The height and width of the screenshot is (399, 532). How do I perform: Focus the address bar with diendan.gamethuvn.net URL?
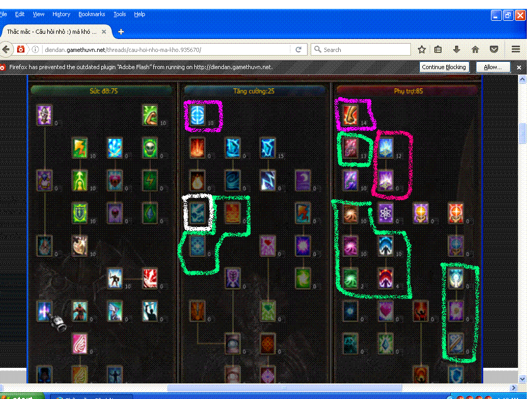[166, 49]
